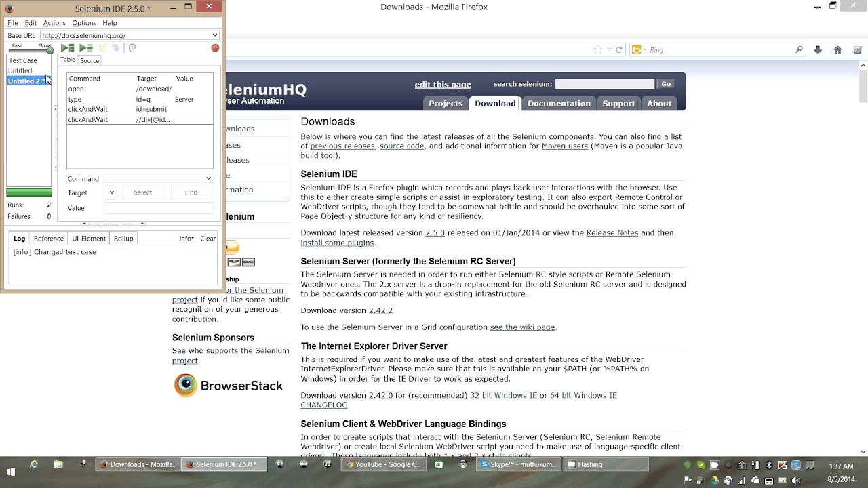The width and height of the screenshot is (868, 488).
Task: Go to Firefox home page icon
Action: pos(837,49)
